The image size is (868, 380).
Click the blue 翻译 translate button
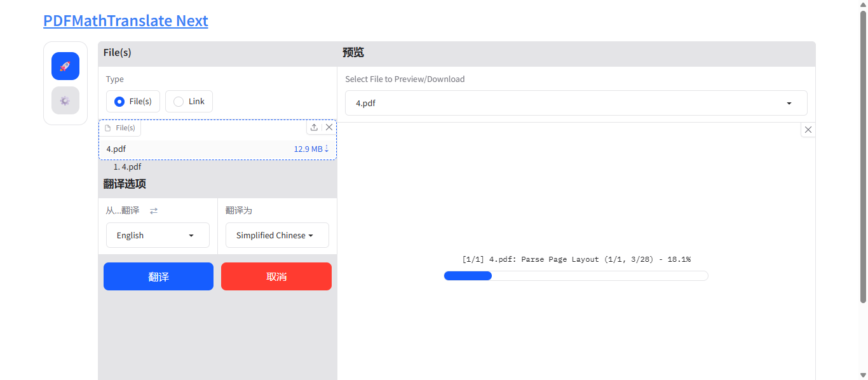[158, 276]
